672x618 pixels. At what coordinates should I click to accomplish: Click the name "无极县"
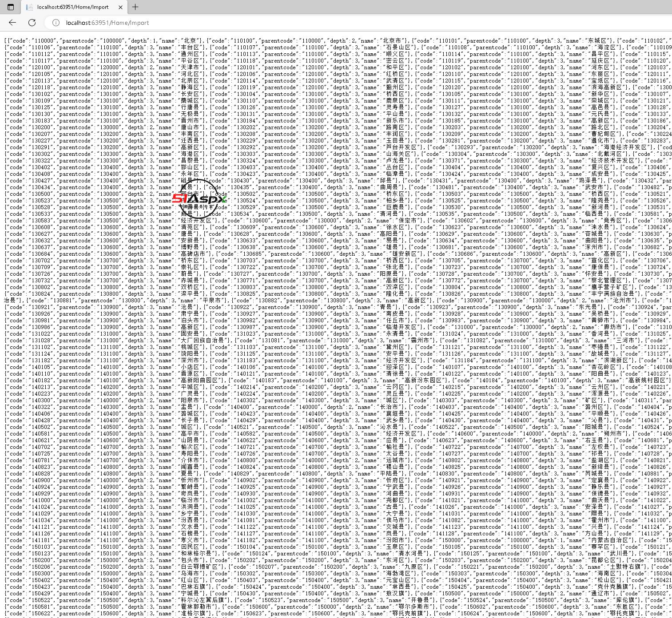191,114
